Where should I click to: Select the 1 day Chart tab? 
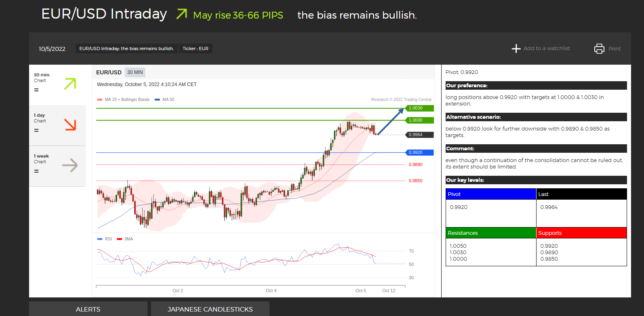[57, 125]
